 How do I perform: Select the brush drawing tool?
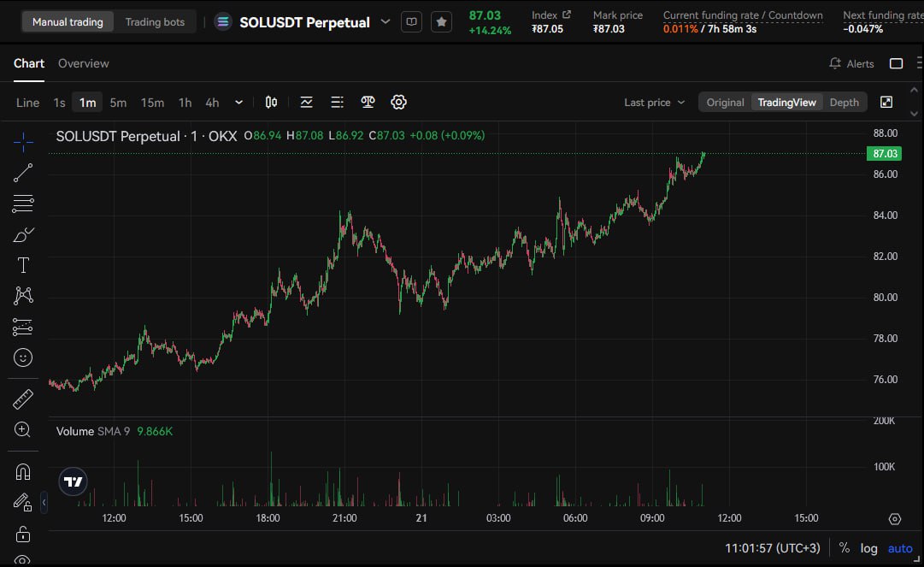pyautogui.click(x=23, y=234)
